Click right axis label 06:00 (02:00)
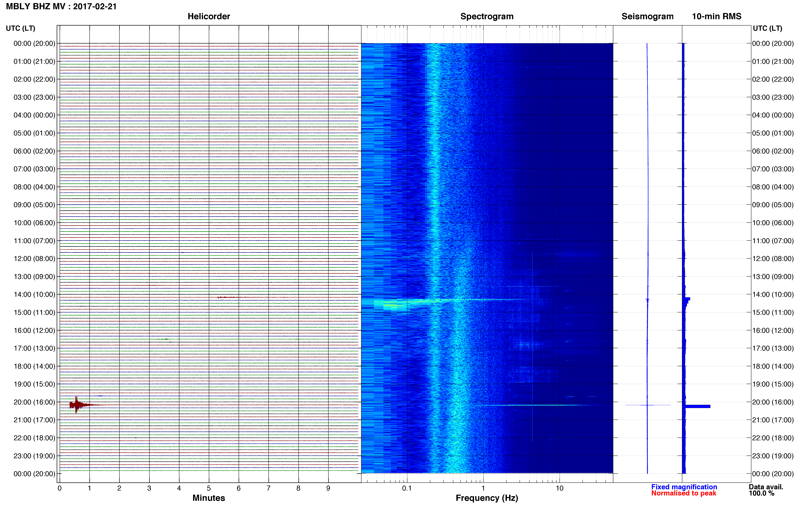Screen dimensions: 812x508 (773, 151)
